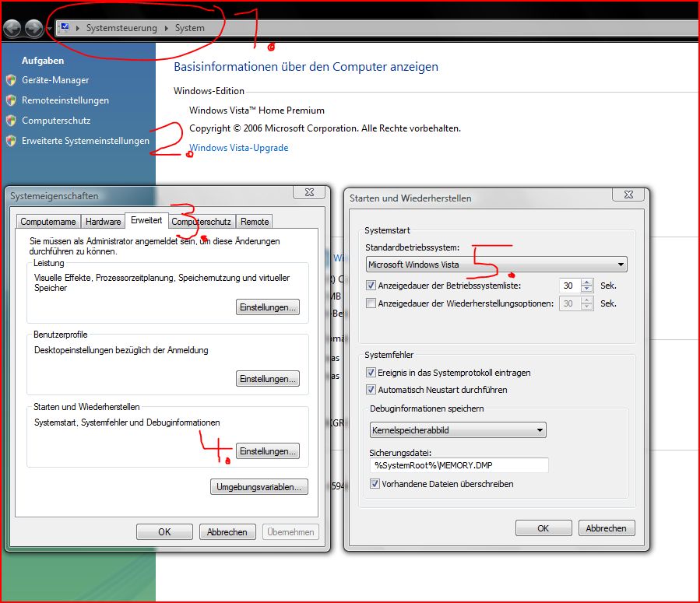Click the computer icon in the address bar

pos(65,28)
